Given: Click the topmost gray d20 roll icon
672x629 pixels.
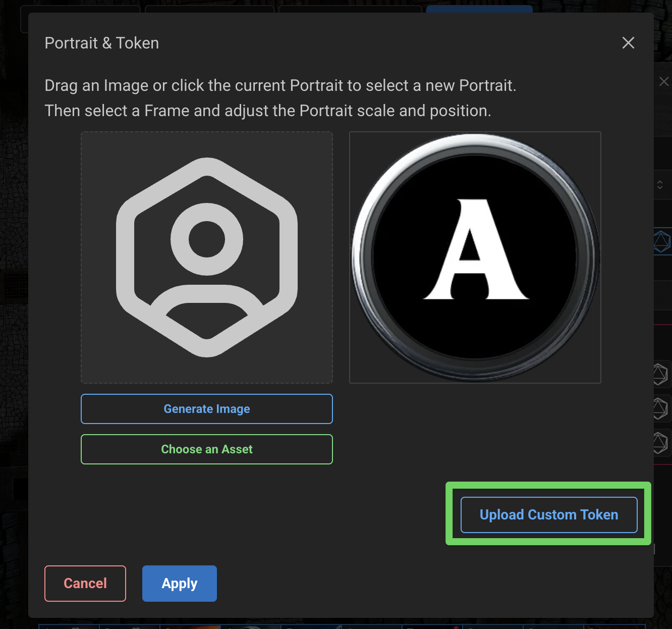Looking at the screenshot, I should (x=664, y=374).
